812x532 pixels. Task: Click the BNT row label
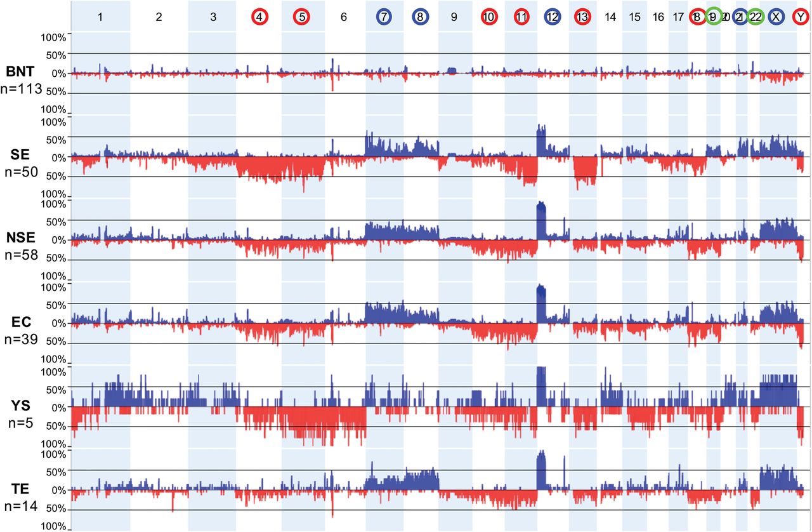coord(20,72)
